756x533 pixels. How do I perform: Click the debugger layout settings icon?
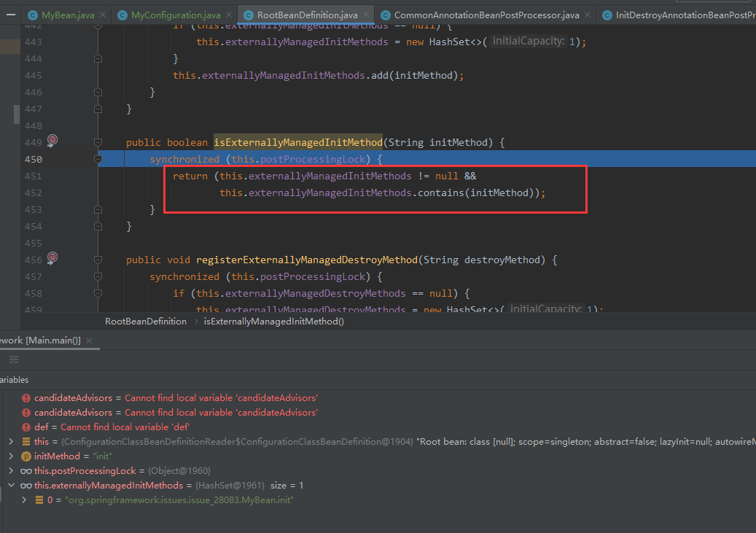(14, 360)
